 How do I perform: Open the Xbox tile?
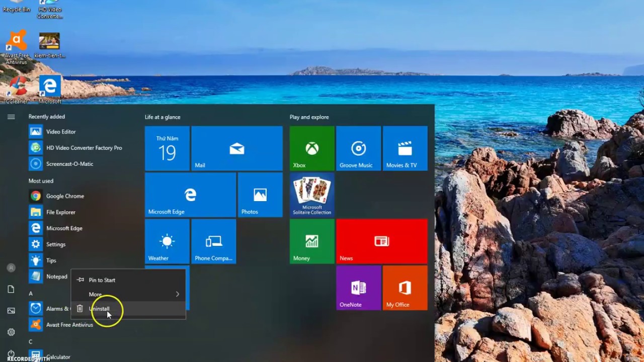312,148
